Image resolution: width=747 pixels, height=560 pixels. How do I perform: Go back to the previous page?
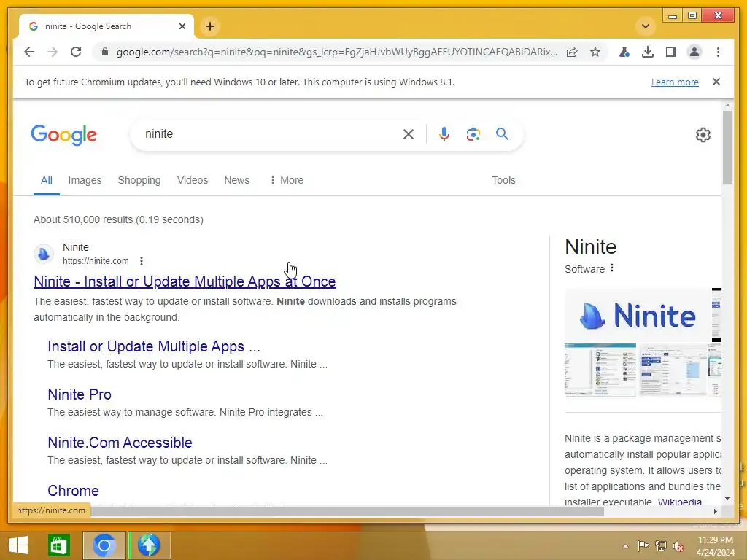tap(29, 52)
